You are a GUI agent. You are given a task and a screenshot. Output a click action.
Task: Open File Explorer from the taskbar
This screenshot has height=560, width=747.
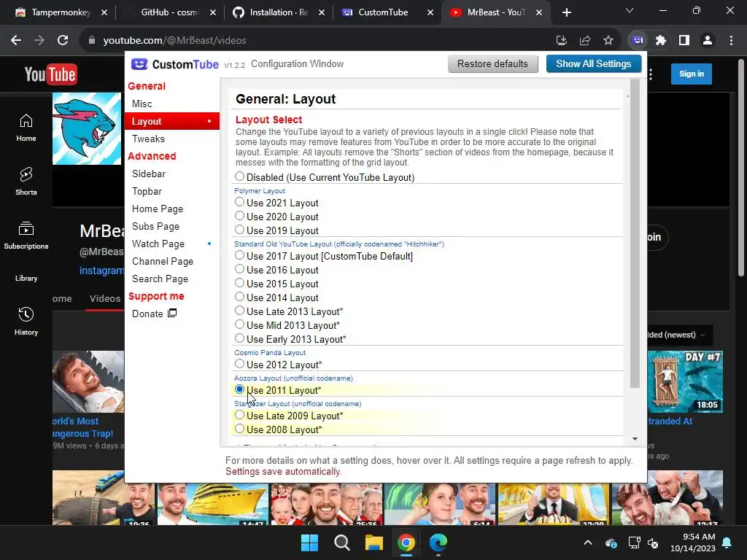374,542
